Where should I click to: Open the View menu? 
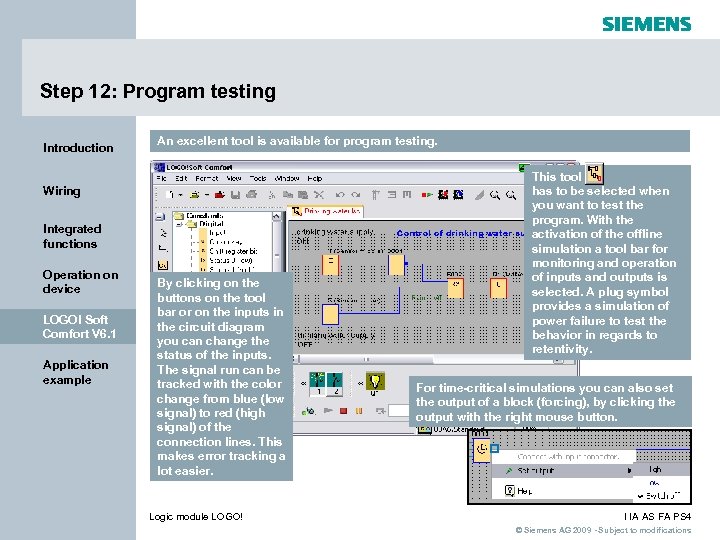coord(234,178)
